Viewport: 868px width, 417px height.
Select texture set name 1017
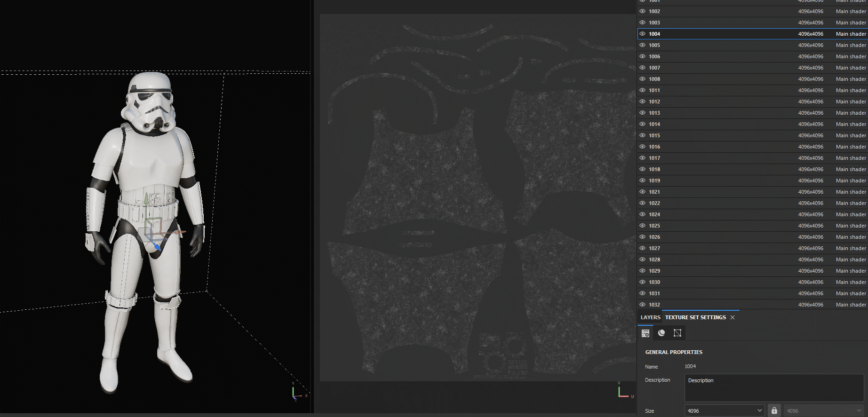pos(654,158)
